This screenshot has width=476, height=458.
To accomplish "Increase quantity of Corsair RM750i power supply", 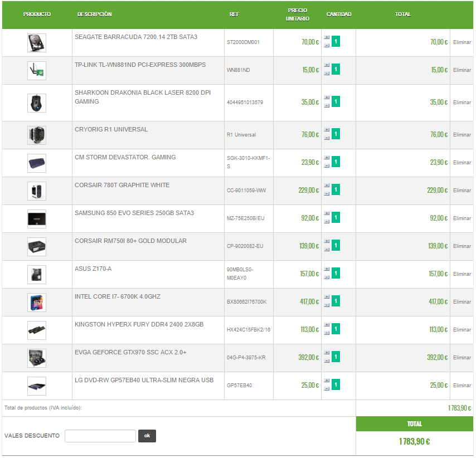I will (x=327, y=242).
